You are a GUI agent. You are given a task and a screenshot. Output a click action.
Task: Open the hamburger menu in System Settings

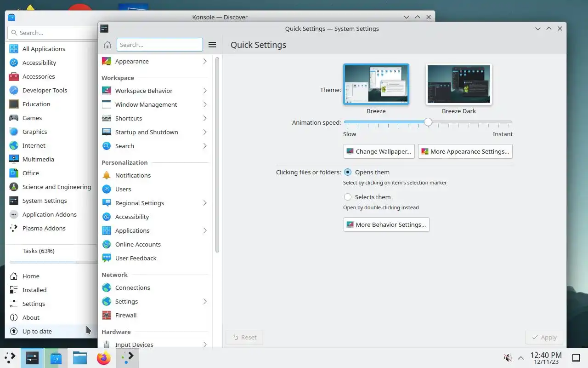coord(212,45)
